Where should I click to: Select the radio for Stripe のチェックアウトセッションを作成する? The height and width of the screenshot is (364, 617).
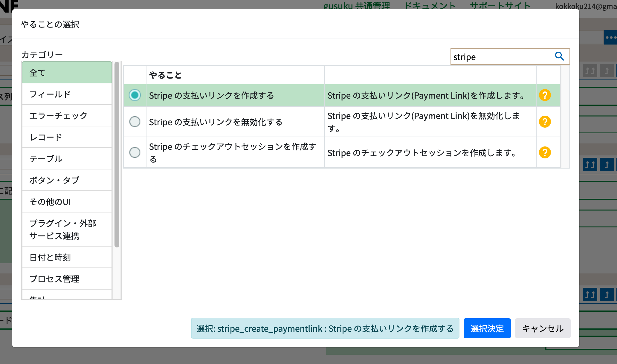(135, 152)
